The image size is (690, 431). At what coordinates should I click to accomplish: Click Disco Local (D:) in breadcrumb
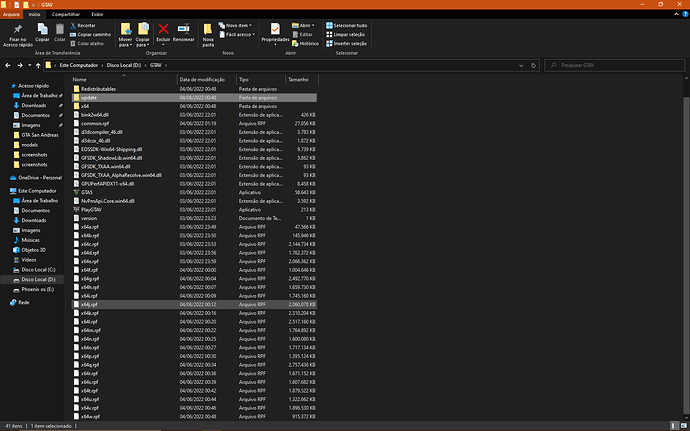tap(124, 65)
